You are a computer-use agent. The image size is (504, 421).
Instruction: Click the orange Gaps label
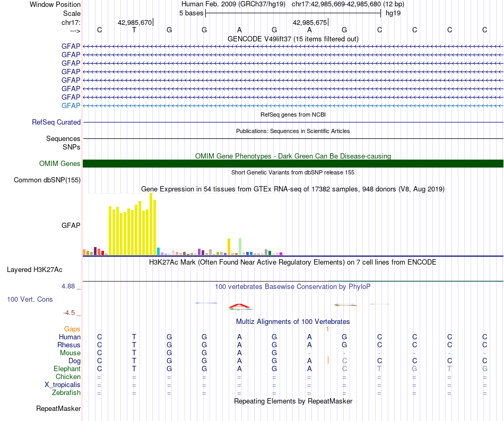(x=72, y=329)
